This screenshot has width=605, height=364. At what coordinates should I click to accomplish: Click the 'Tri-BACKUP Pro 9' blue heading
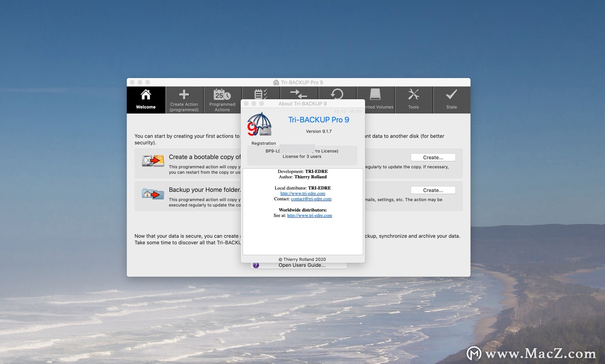tap(319, 120)
